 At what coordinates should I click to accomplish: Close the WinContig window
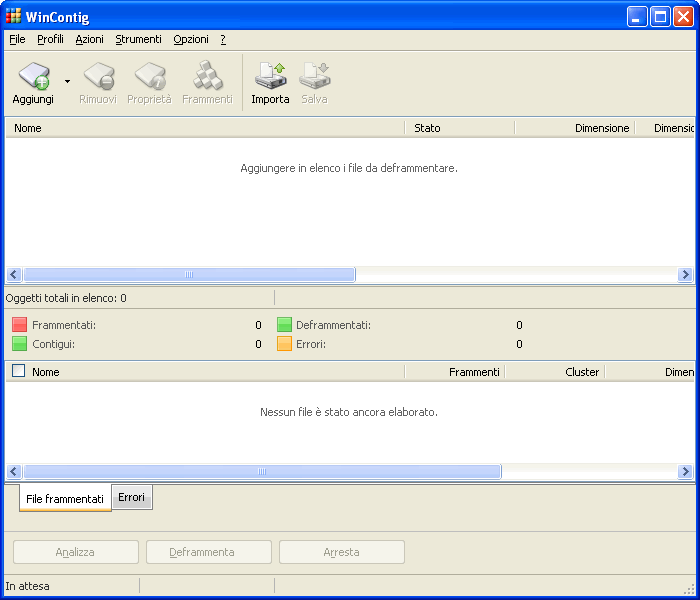pos(683,17)
